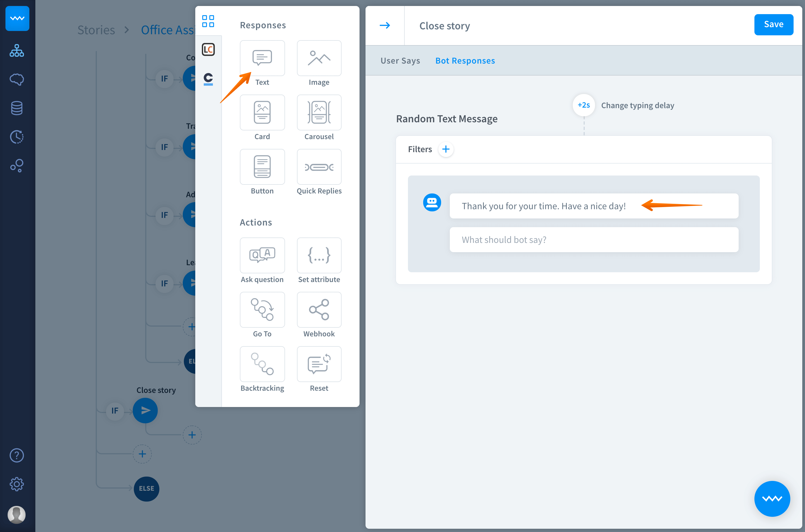The image size is (805, 532).
Task: Go to the Stories breadcrumb link
Action: pyautogui.click(x=96, y=30)
